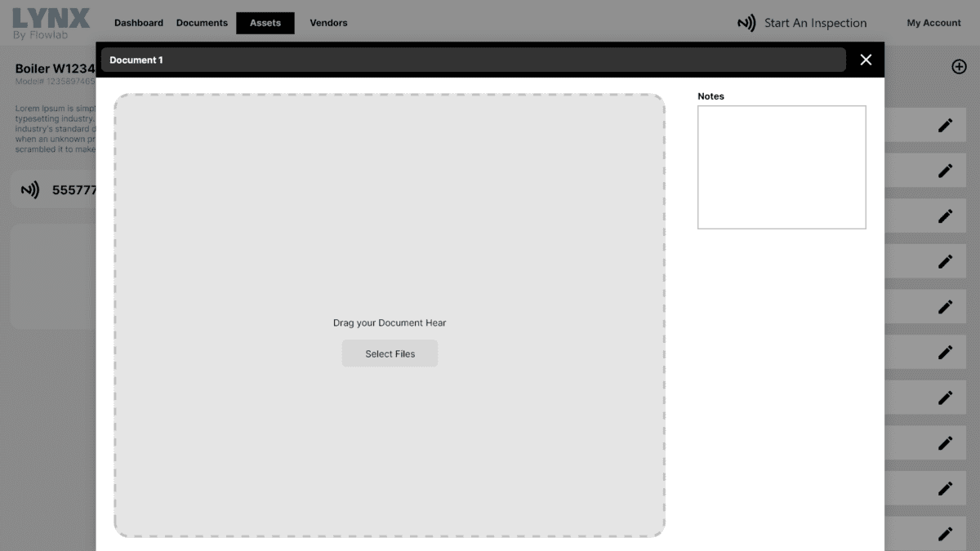
Task: Click the Start An Inspection link
Action: (815, 23)
